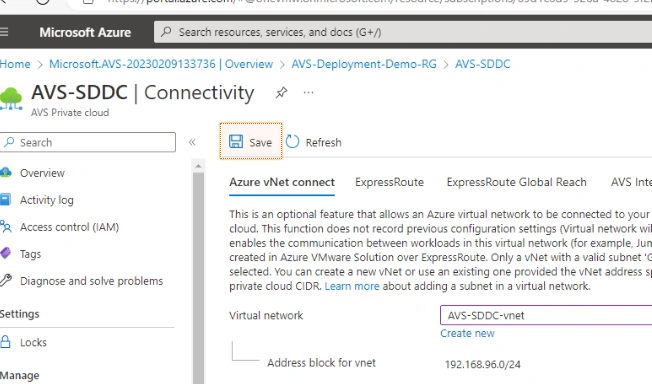The height and width of the screenshot is (384, 652).
Task: Click the Address block for vnet label
Action: click(321, 363)
